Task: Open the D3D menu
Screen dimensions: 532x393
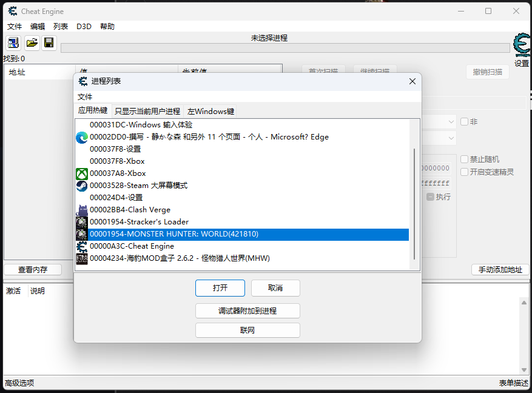Action: [84, 27]
